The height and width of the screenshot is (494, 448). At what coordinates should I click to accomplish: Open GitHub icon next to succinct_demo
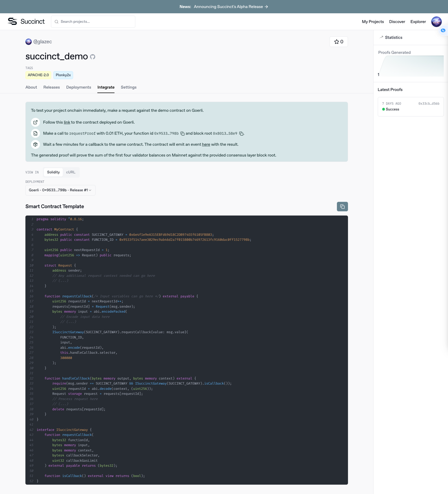click(x=93, y=57)
